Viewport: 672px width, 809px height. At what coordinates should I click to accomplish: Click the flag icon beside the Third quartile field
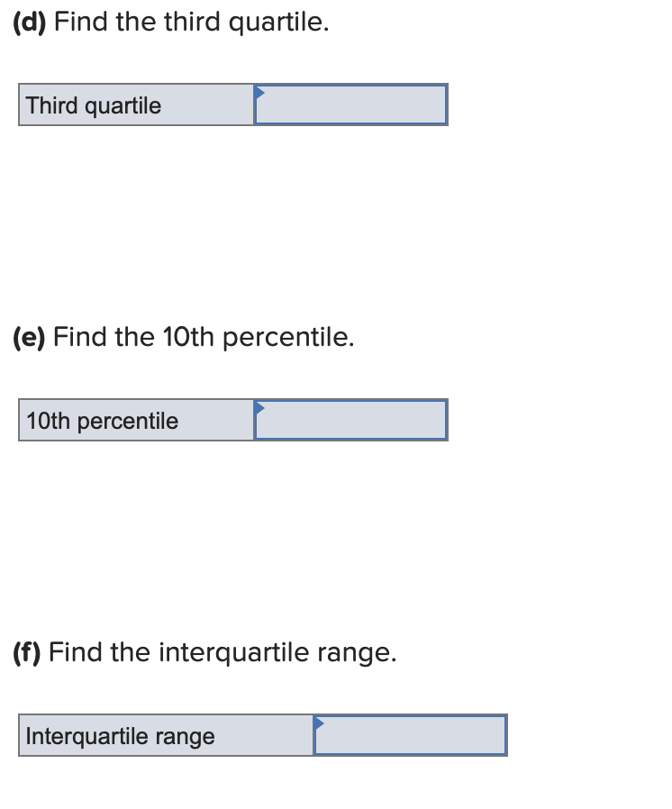click(x=260, y=93)
